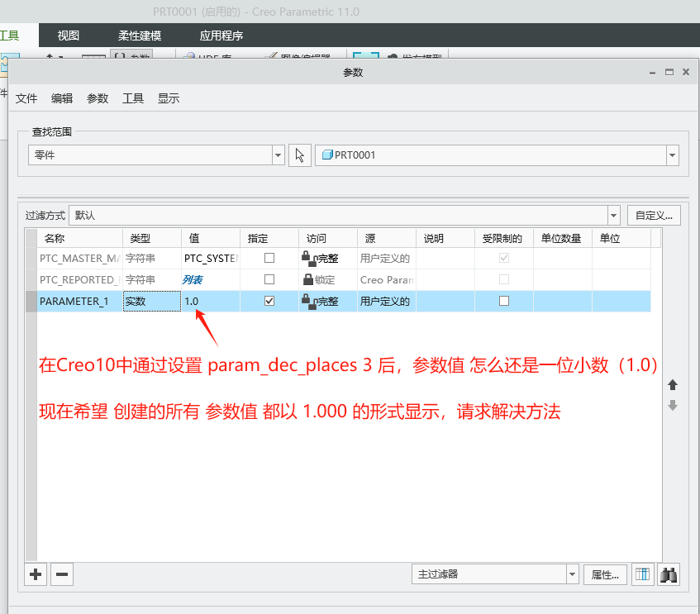Viewport: 700px width, 614px height.
Task: Click the lock icon in PARAMETER_1 access cell
Action: click(x=309, y=302)
